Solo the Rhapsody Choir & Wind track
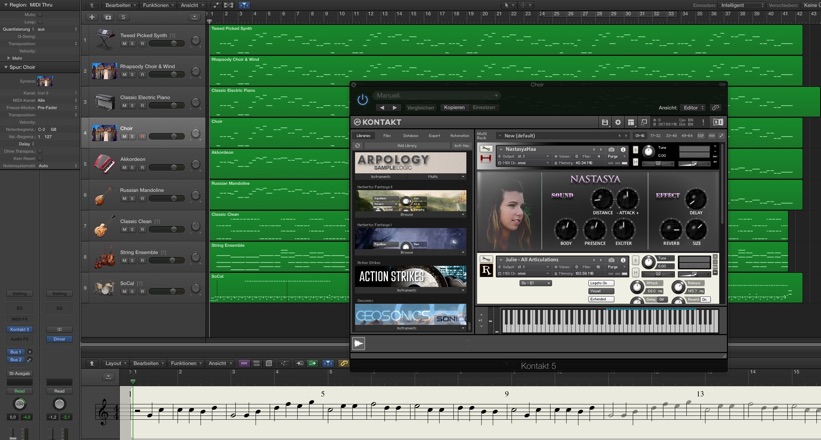The height and width of the screenshot is (440, 821). [132, 75]
